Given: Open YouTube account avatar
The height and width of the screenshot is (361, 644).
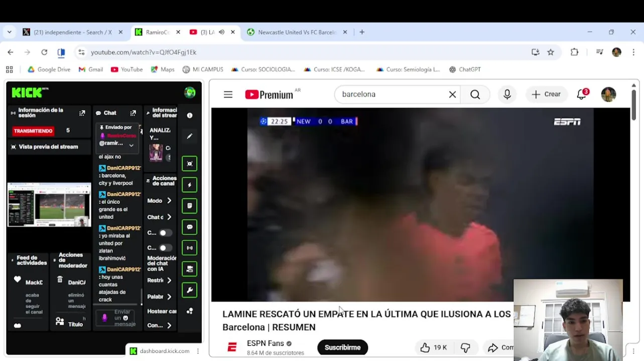Looking at the screenshot, I should 608,94.
